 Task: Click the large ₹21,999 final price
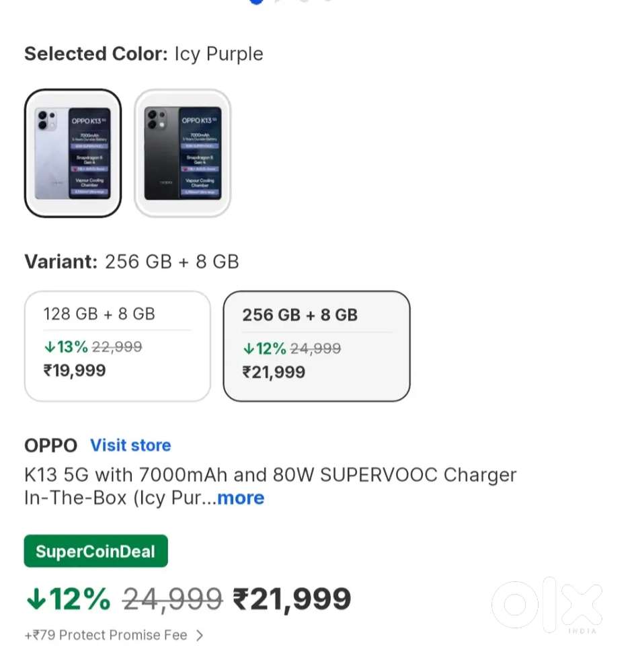pyautogui.click(x=292, y=599)
